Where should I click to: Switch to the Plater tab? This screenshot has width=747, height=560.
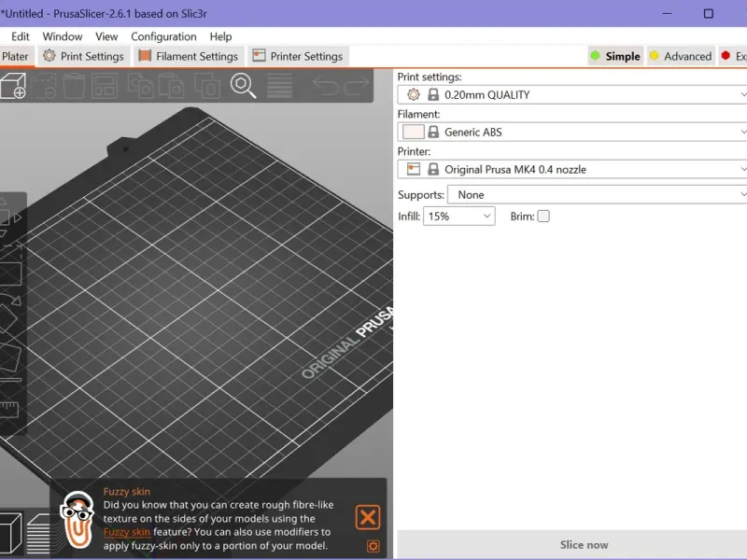pyautogui.click(x=17, y=56)
